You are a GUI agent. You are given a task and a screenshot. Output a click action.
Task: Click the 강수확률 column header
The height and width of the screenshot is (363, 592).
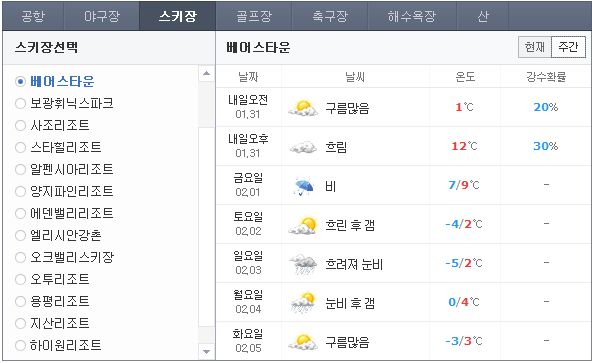click(546, 77)
